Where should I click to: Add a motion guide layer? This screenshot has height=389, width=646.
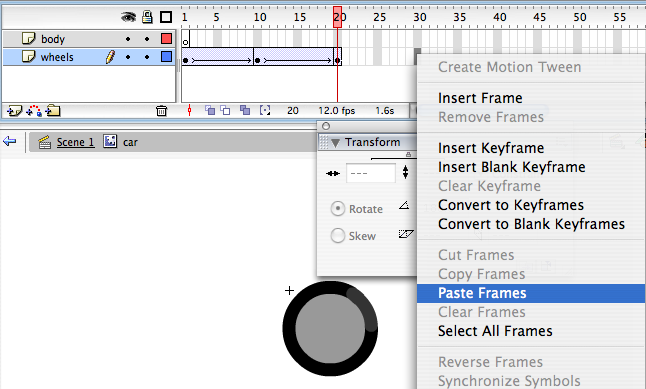34,110
